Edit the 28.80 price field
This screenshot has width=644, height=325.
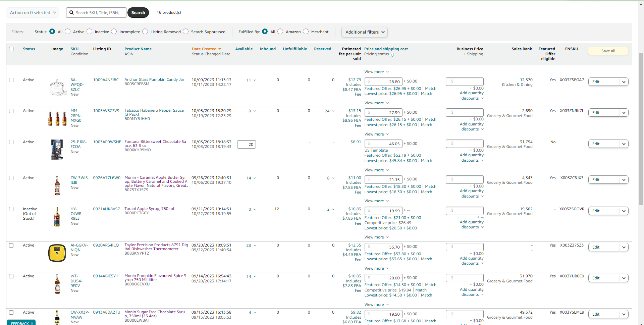point(384,82)
